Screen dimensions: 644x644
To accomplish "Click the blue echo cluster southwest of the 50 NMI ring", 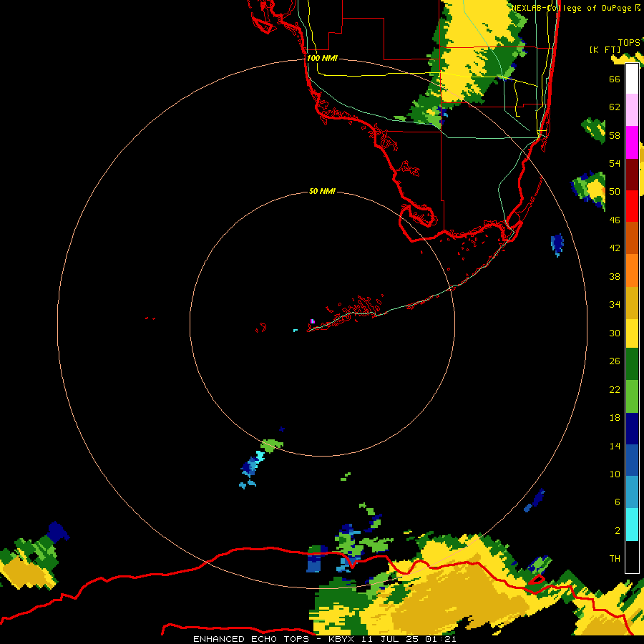I will 252,467.
